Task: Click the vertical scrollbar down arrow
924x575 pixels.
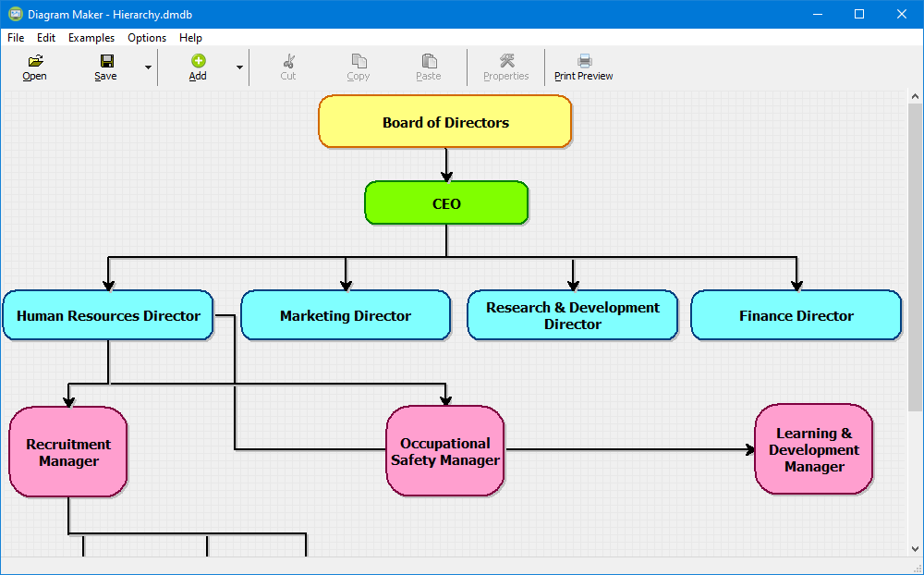Action: 916,549
